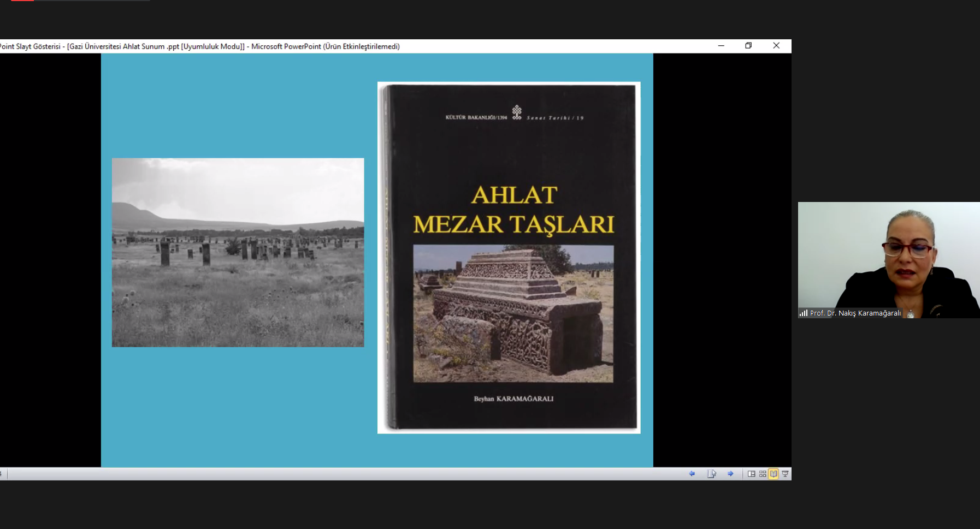Image resolution: width=980 pixels, height=529 pixels.
Task: Open the slide show menu icon
Action: click(x=711, y=474)
